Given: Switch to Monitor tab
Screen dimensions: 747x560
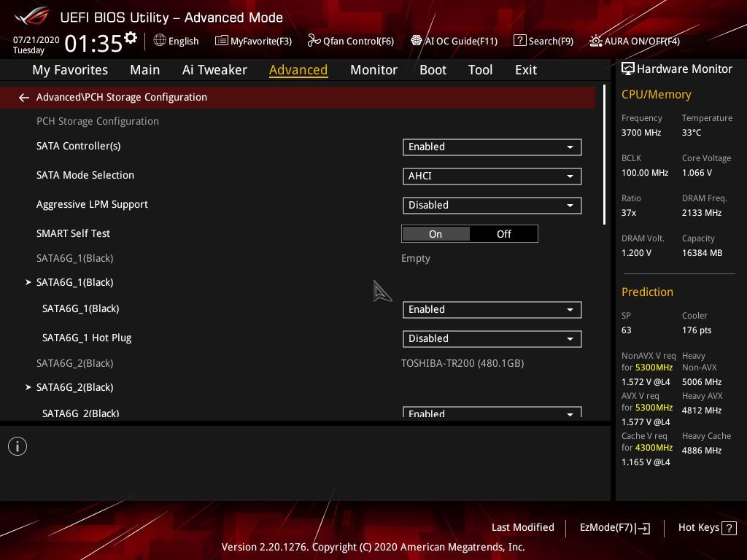Looking at the screenshot, I should coord(373,70).
